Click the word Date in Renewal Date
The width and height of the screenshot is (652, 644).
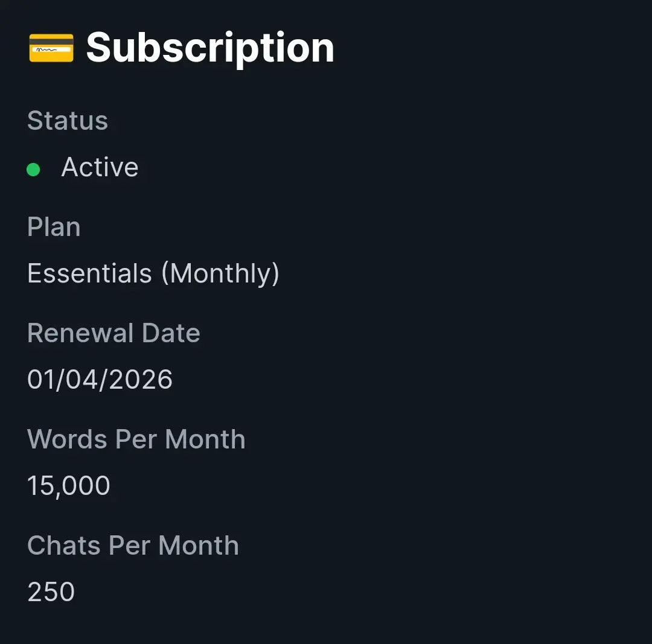171,333
